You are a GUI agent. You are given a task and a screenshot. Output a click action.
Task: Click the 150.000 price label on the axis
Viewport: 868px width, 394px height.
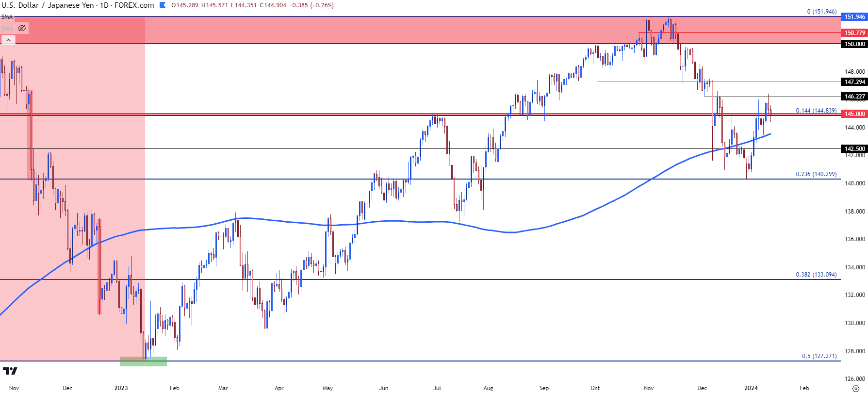click(854, 44)
